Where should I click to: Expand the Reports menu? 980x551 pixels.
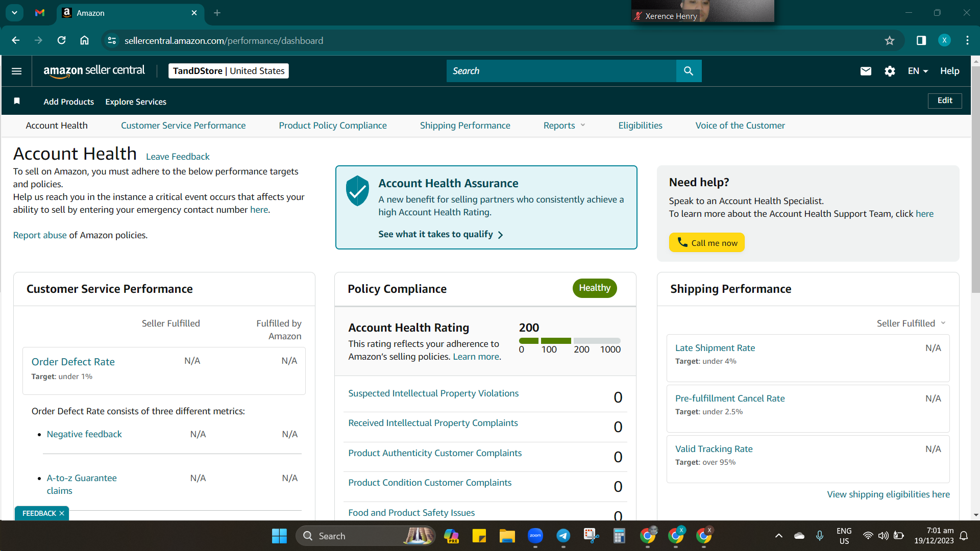tap(564, 126)
